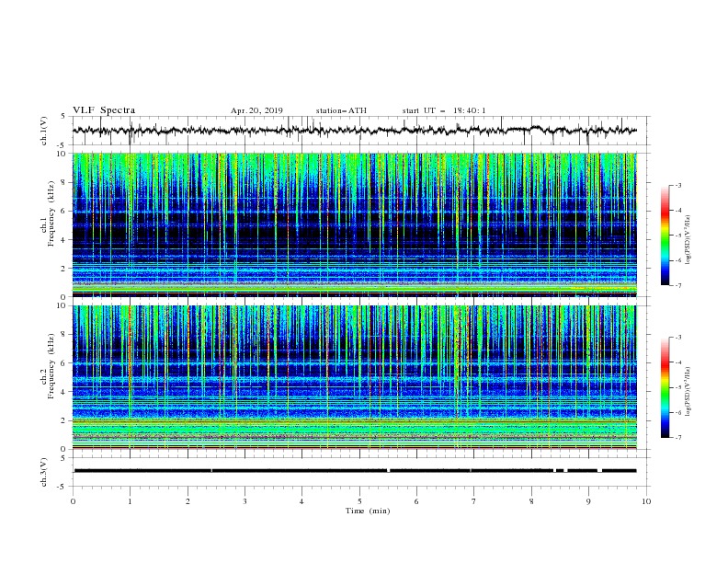The image size is (728, 563).
Task: Click the ch.1 voltage waveform trace
Action: pos(355,131)
